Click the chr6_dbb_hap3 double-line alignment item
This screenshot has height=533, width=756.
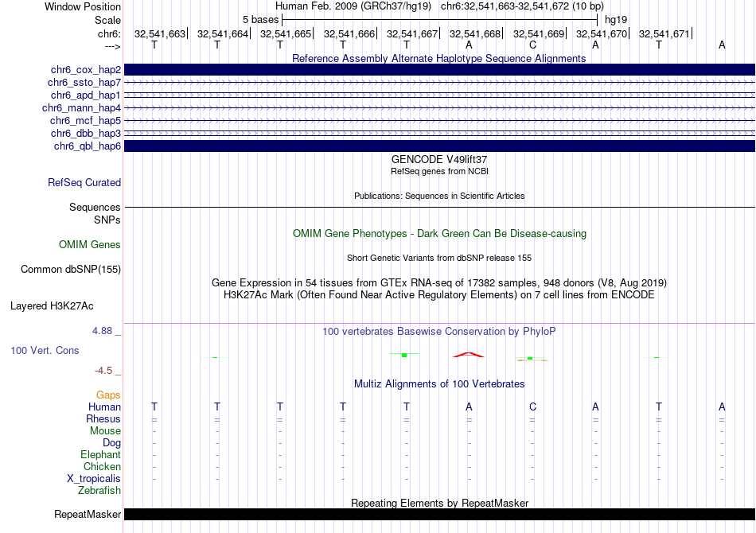click(x=439, y=133)
